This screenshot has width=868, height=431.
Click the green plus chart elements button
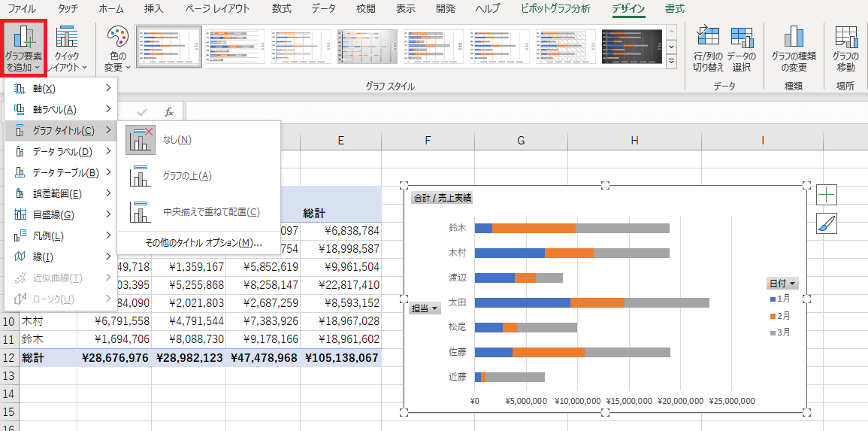[827, 195]
